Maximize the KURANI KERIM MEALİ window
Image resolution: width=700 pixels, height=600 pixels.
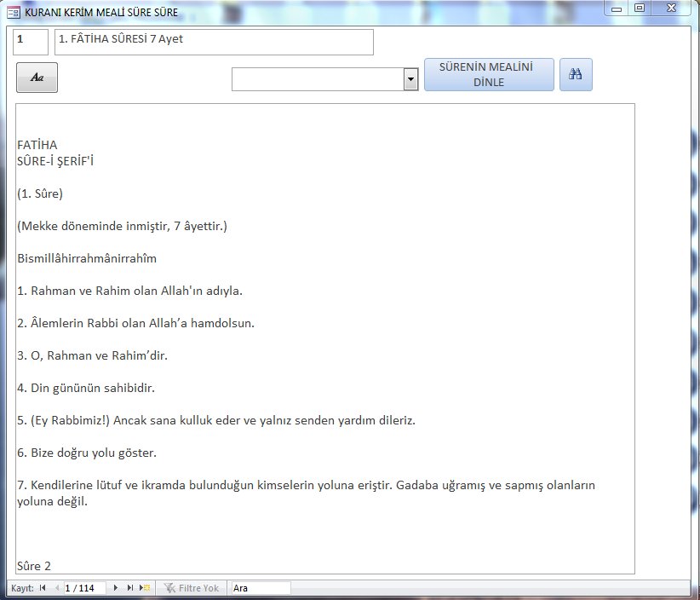coord(640,8)
